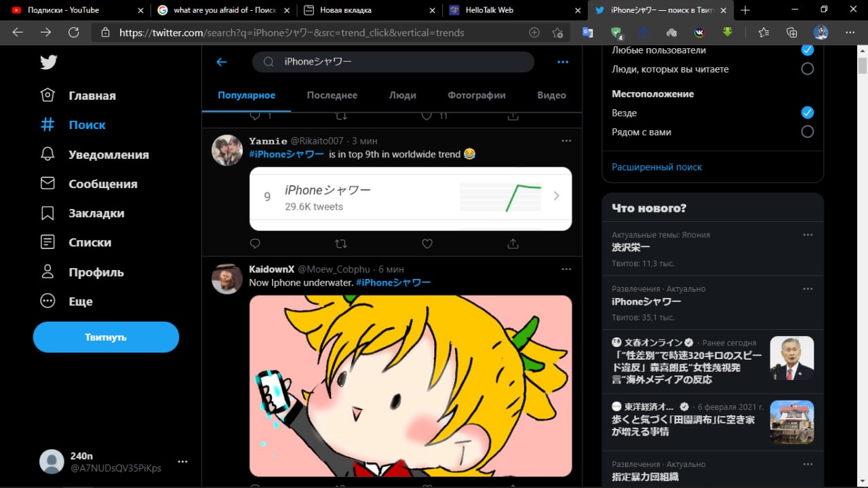Open Уведомления notifications
The height and width of the screenshot is (488, 868).
pos(94,154)
